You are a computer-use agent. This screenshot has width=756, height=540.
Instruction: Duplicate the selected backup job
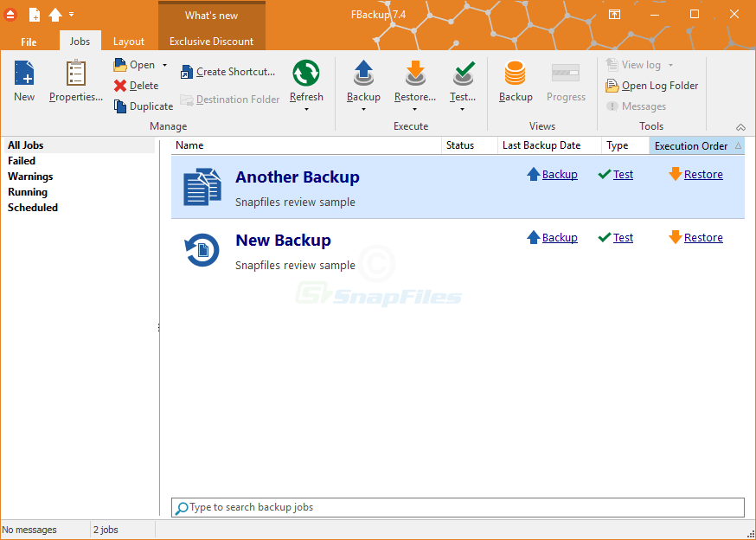point(144,106)
